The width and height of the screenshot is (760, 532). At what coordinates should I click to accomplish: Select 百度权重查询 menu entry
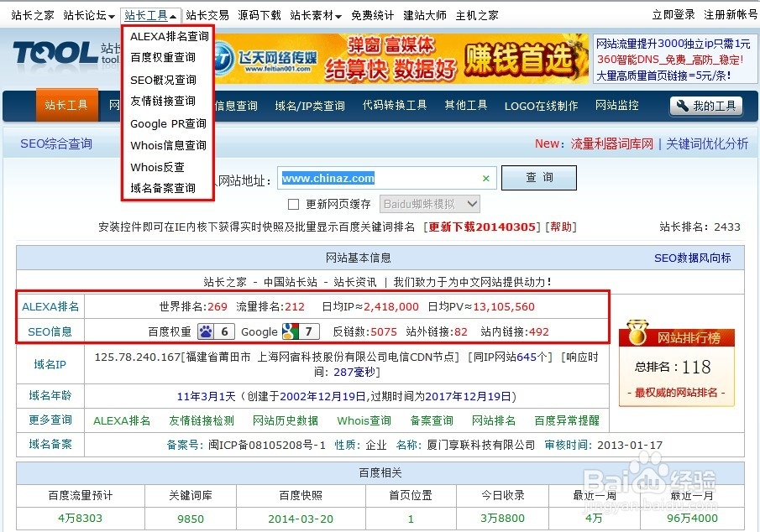click(163, 57)
